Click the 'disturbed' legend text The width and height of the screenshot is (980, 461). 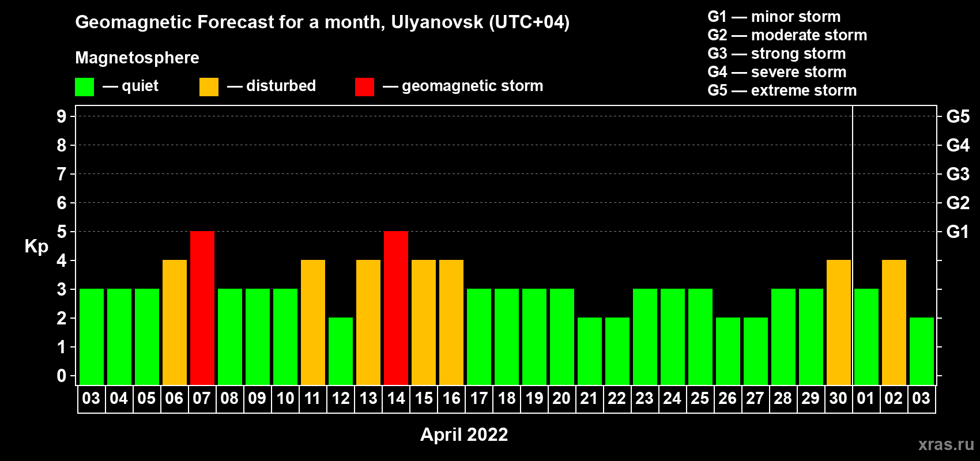[281, 86]
